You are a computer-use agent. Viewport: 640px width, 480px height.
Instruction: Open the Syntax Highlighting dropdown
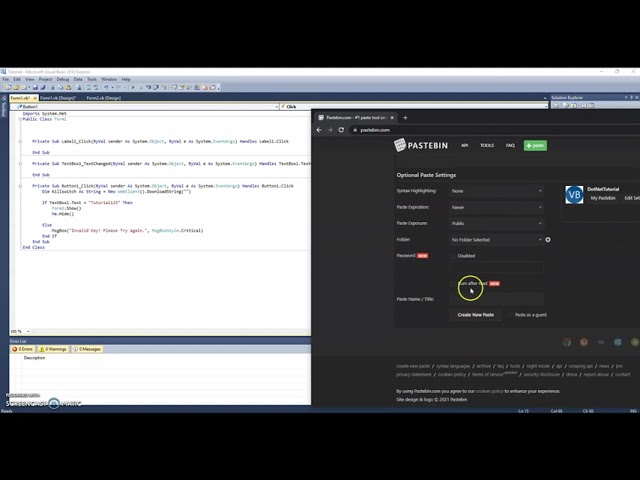(496, 191)
